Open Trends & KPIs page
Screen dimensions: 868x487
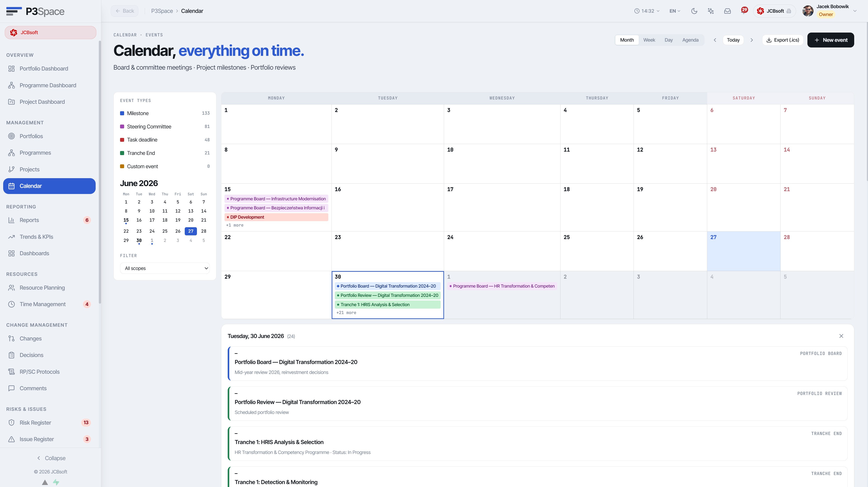tap(49, 236)
